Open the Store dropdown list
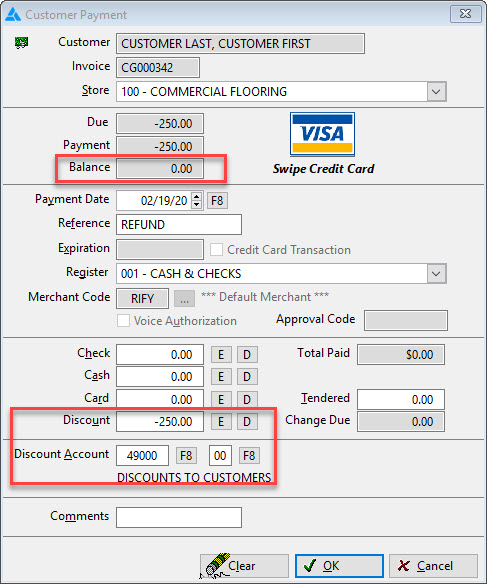The height and width of the screenshot is (584, 487). coord(436,92)
